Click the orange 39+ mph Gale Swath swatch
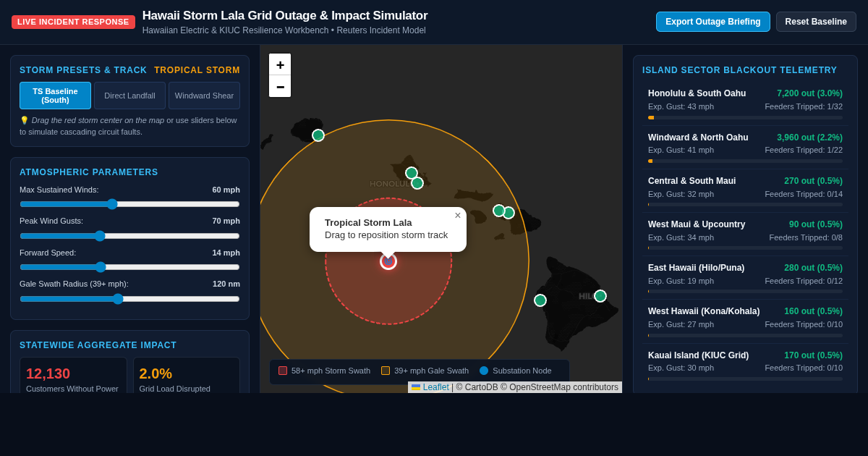Image resolution: width=868 pixels, height=456 pixels. coord(386,371)
